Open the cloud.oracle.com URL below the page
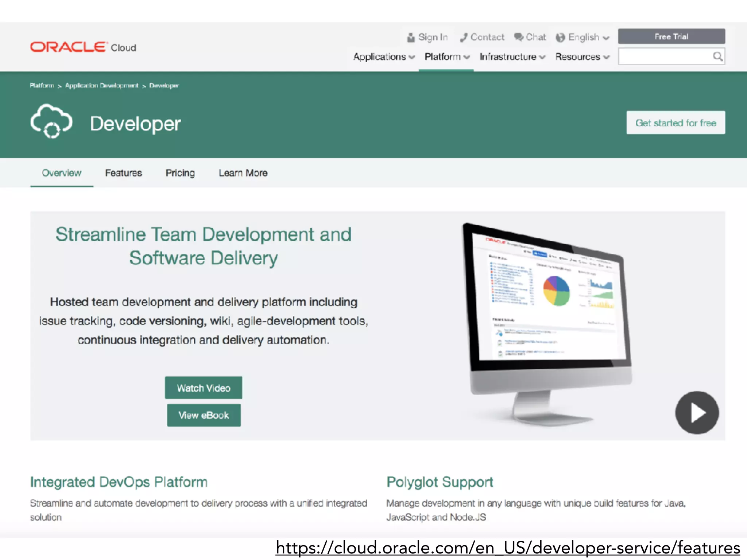This screenshot has height=560, width=747. [508, 548]
